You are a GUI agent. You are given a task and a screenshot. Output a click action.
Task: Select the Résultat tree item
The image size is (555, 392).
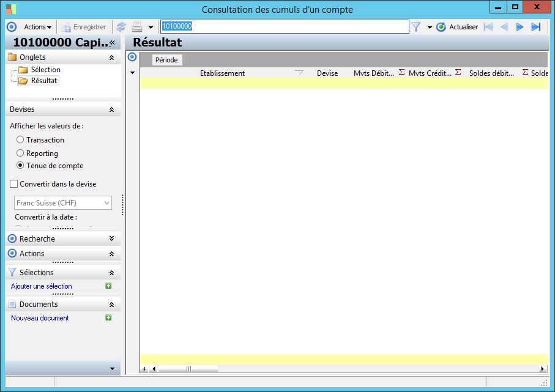(x=44, y=81)
